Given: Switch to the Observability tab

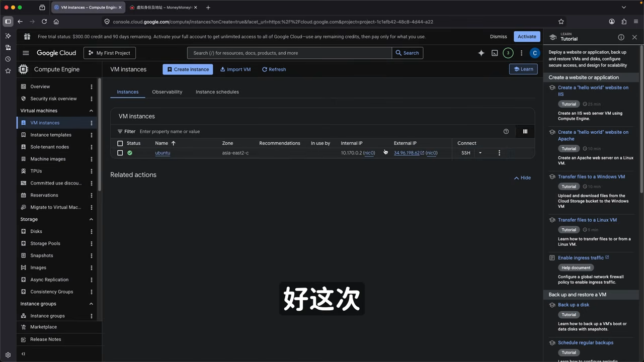Looking at the screenshot, I should [167, 92].
